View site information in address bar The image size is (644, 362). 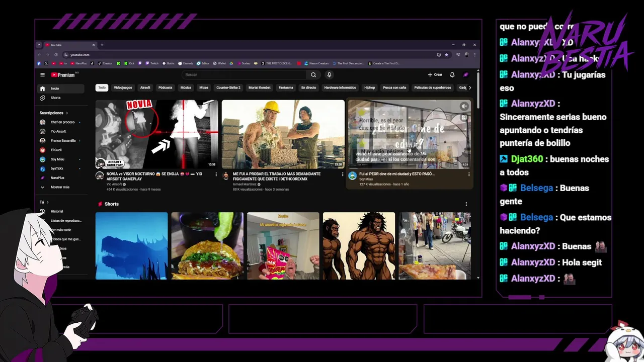[x=65, y=55]
